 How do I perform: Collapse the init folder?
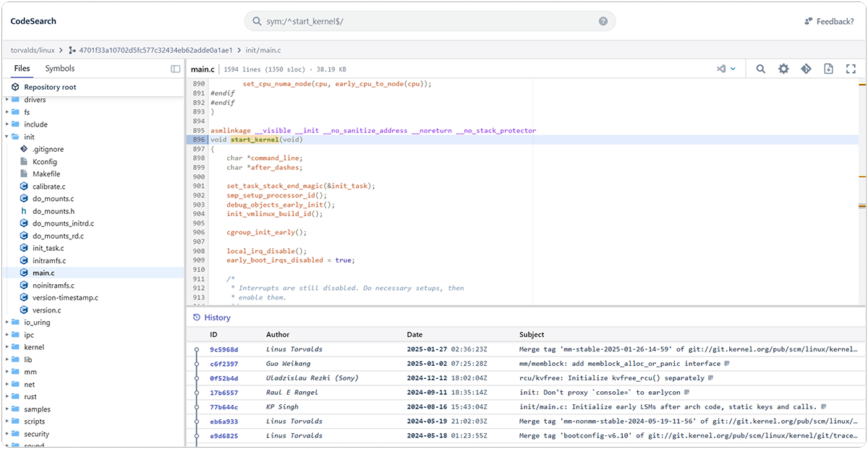7,137
